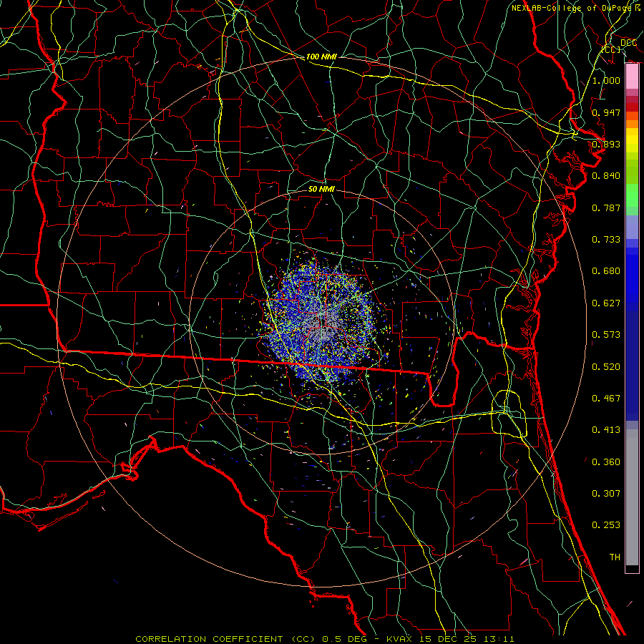Screen dimensions: 644x644
Task: Click the 0.360 legend value
Action: (606, 462)
